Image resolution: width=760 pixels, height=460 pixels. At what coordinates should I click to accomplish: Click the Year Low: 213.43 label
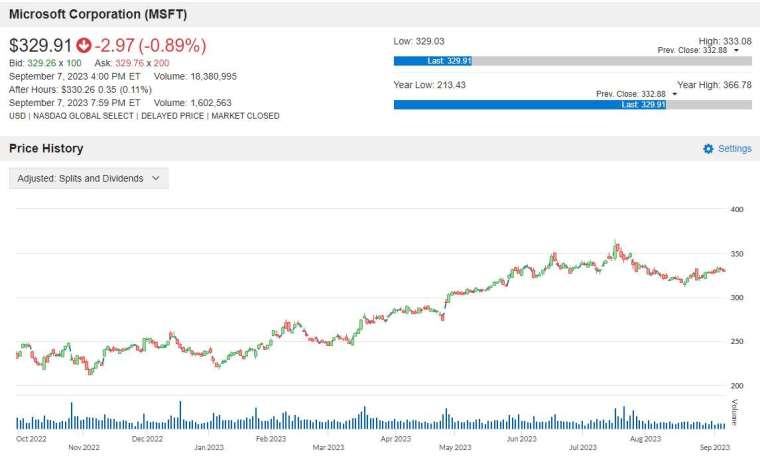[429, 85]
